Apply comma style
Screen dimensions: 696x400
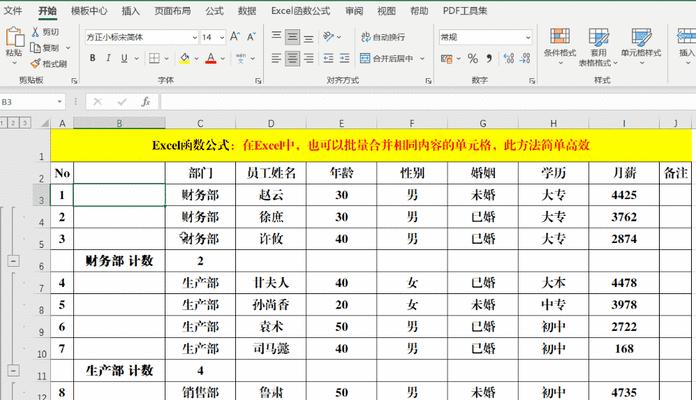click(489, 58)
